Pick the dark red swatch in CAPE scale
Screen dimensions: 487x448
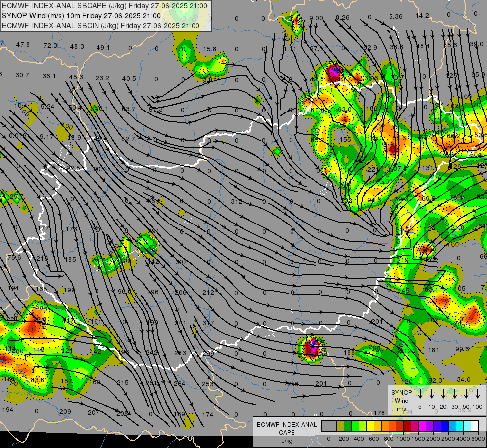(x=407, y=426)
